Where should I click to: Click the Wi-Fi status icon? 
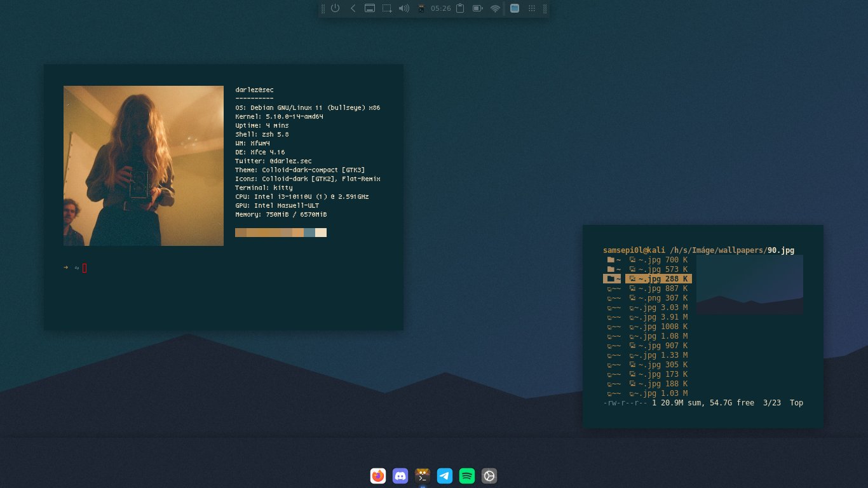tap(495, 8)
